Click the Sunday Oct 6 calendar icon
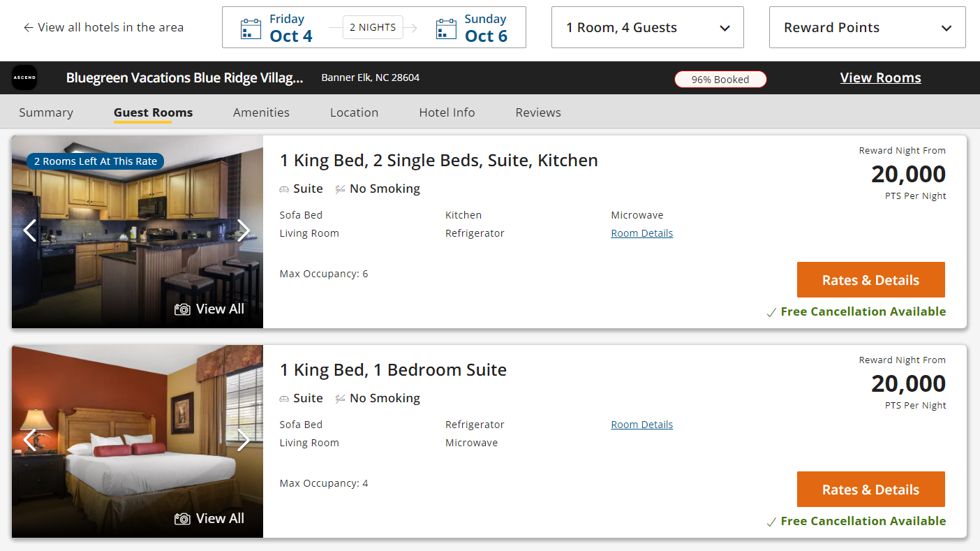The height and width of the screenshot is (551, 980). click(x=446, y=27)
